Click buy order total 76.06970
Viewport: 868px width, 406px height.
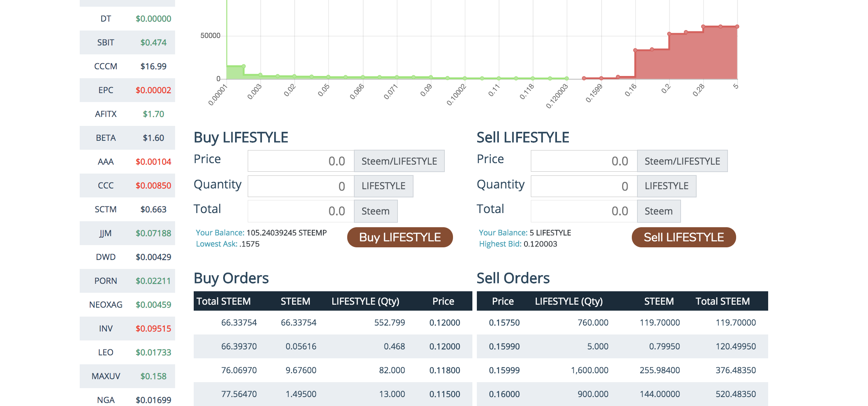click(239, 370)
